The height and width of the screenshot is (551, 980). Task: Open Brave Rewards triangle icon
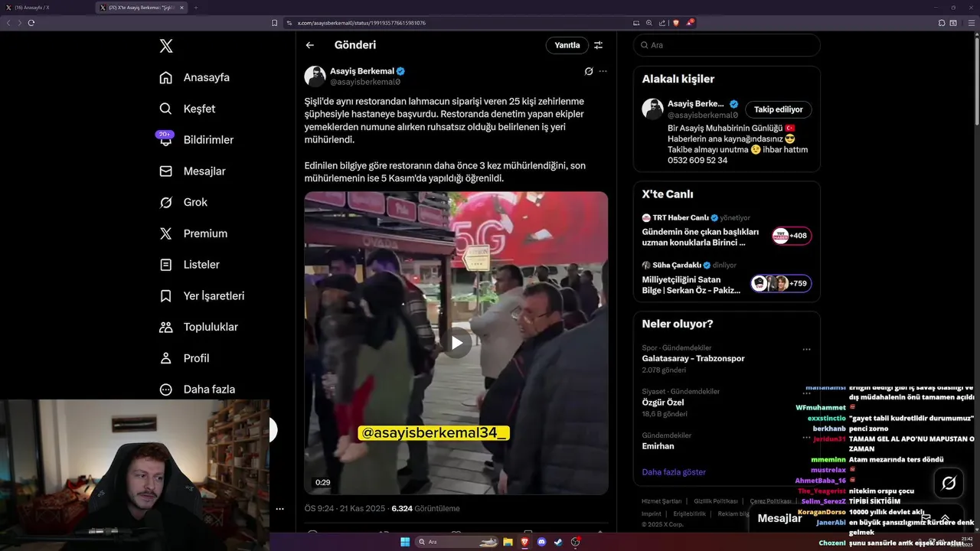tap(690, 23)
